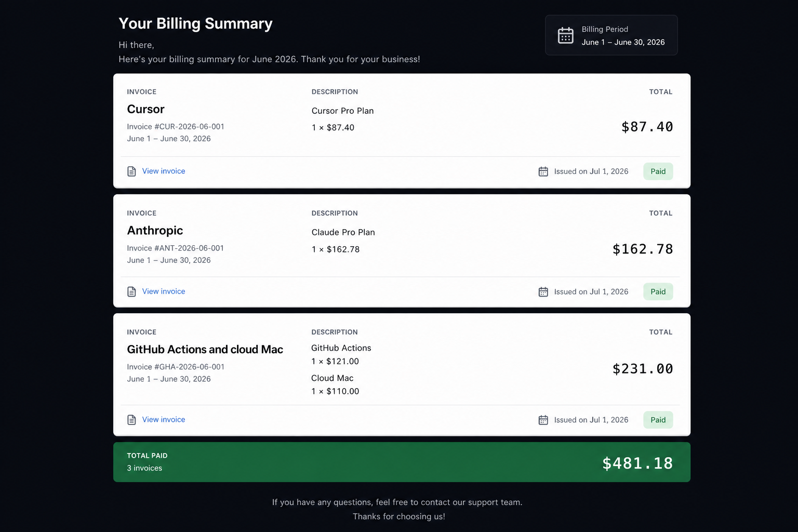The width and height of the screenshot is (798, 532).
Task: Open the View invoice link for Anthropic
Action: click(x=164, y=291)
